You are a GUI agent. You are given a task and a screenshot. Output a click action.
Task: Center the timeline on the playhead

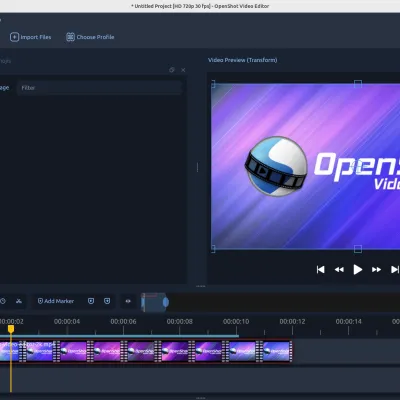click(128, 301)
